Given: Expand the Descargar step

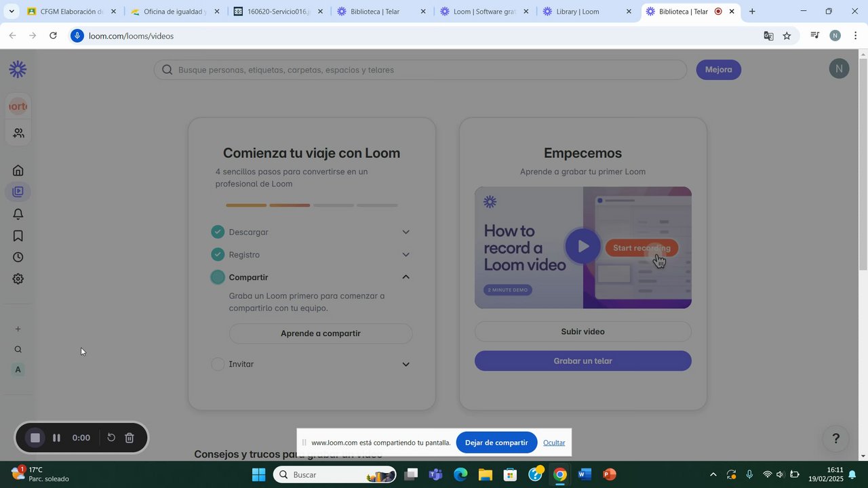Looking at the screenshot, I should pyautogui.click(x=406, y=232).
